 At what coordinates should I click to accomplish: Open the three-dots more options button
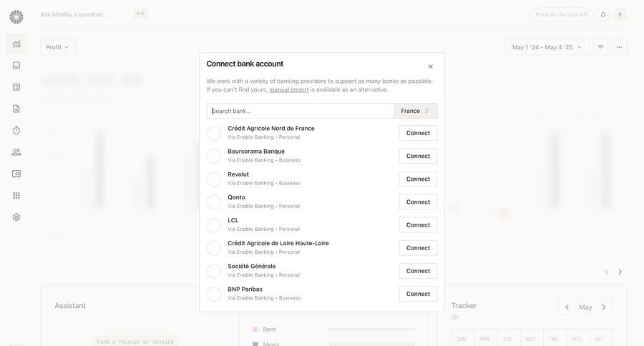[620, 47]
